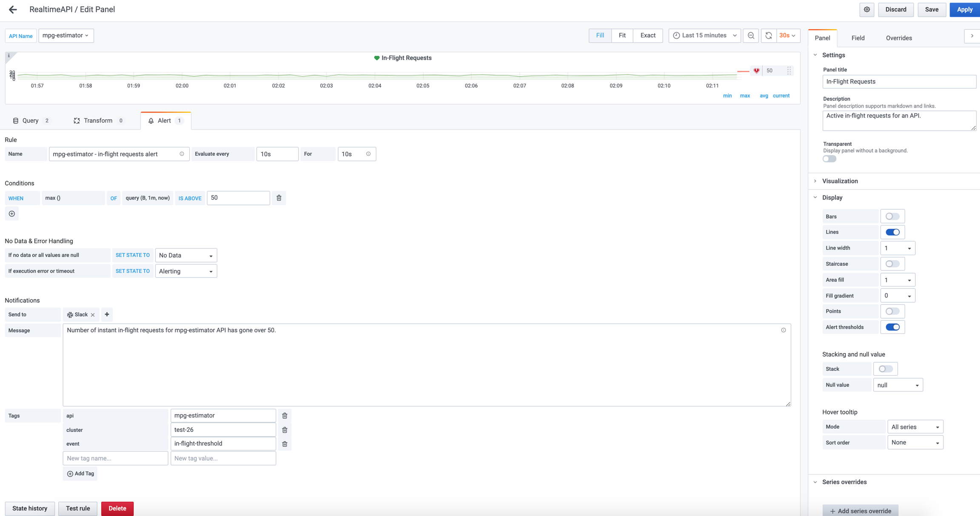Add a new condition with plus circle icon
980x516 pixels.
click(12, 214)
